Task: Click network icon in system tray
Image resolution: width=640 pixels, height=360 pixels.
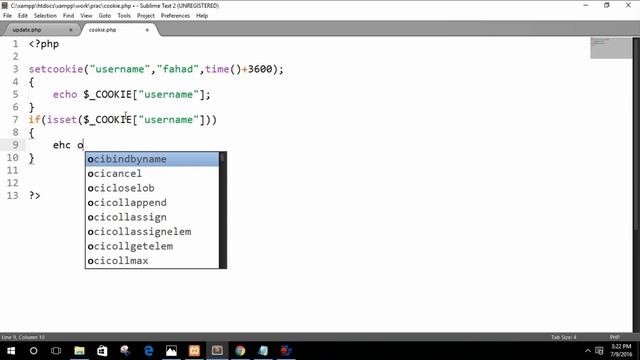Action: pos(599,351)
